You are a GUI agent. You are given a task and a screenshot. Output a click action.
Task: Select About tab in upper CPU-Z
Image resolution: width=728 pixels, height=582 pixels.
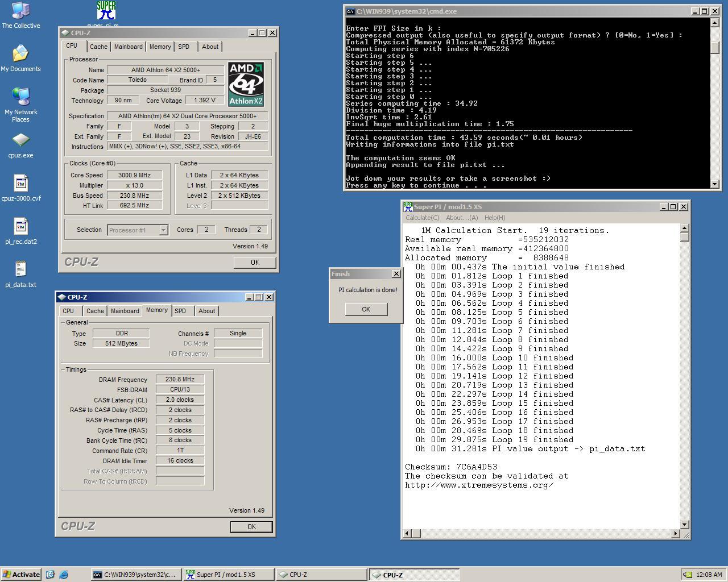click(x=210, y=47)
